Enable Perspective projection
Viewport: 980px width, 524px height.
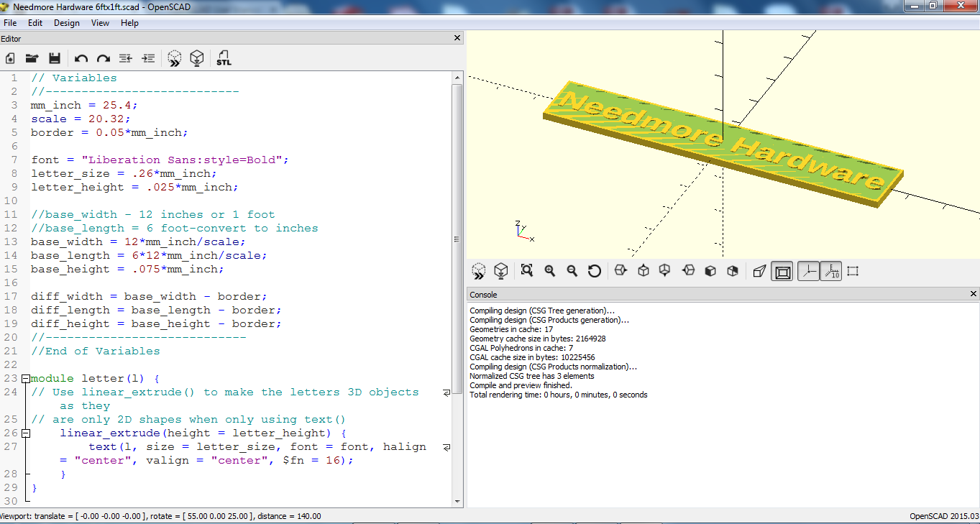tap(759, 271)
